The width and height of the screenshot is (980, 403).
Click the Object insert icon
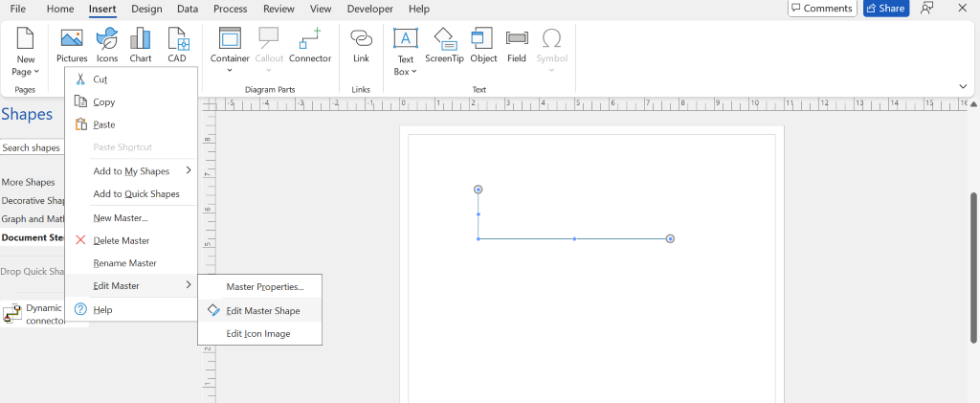(483, 38)
